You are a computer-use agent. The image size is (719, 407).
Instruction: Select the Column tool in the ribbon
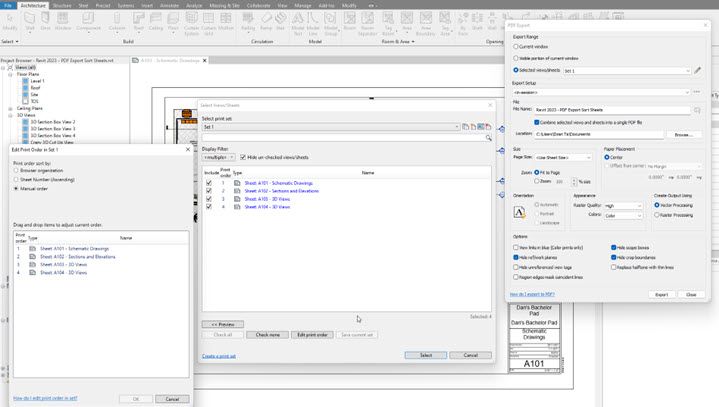click(x=117, y=21)
